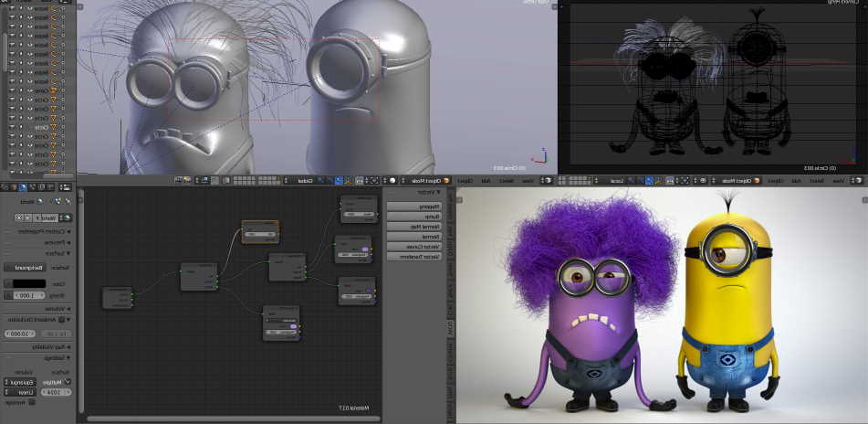Open View menu in main viewport header
The height and width of the screenshot is (424, 868).
click(x=527, y=180)
